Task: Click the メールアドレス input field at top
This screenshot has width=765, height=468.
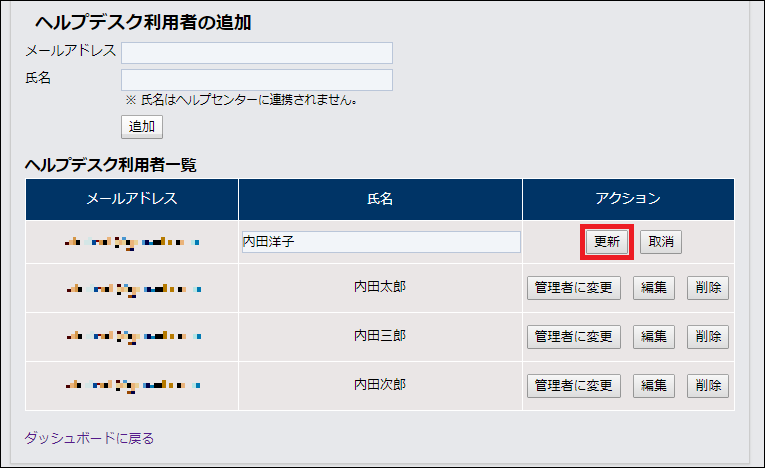Action: click(x=256, y=53)
